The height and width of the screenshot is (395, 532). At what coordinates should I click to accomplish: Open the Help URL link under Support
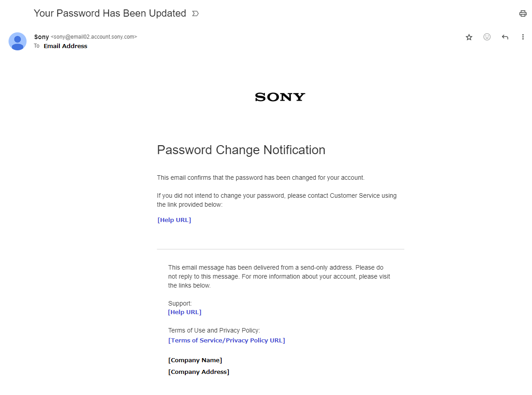coord(185,312)
